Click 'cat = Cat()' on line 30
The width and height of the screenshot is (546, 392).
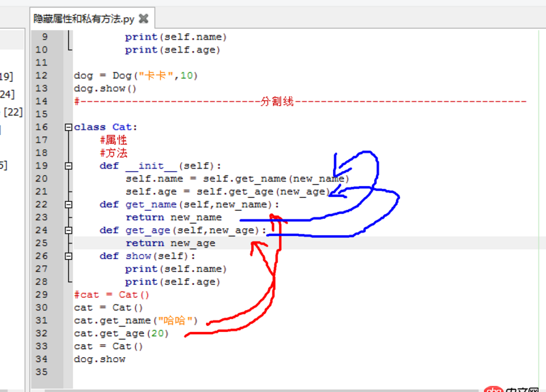click(109, 308)
